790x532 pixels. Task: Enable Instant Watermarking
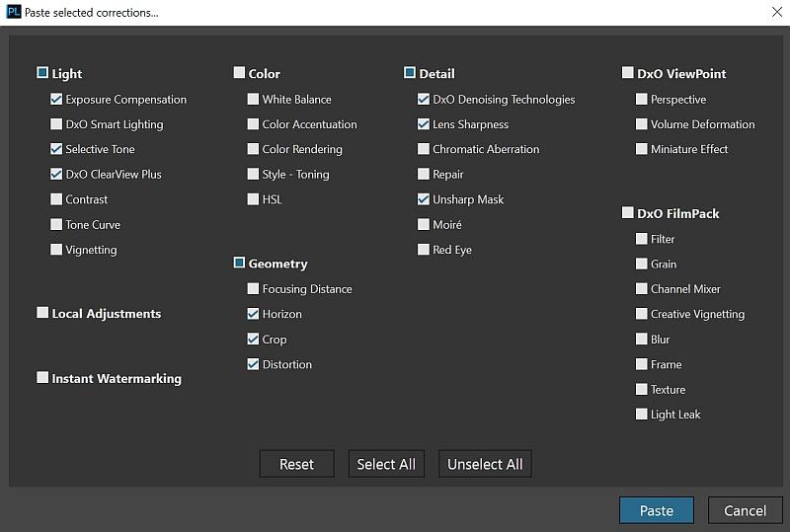[x=42, y=377]
